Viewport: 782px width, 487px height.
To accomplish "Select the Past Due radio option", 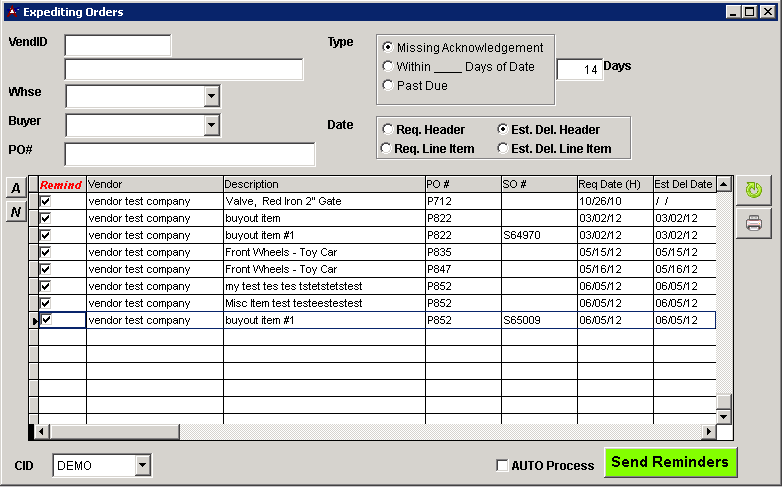I will 388,86.
